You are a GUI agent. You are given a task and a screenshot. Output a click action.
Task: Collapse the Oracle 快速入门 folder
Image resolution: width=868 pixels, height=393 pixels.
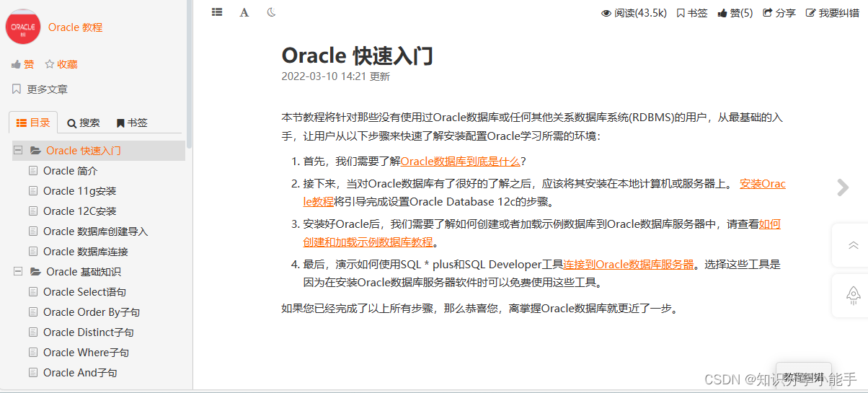[x=17, y=151]
